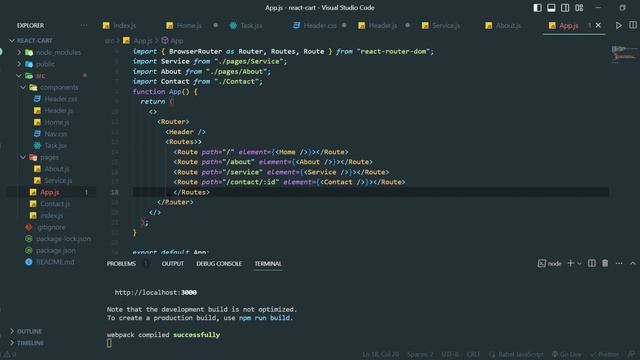Viewport: 640px width, 360px height.
Task: Expand the node_modules folder
Action: (x=19, y=52)
